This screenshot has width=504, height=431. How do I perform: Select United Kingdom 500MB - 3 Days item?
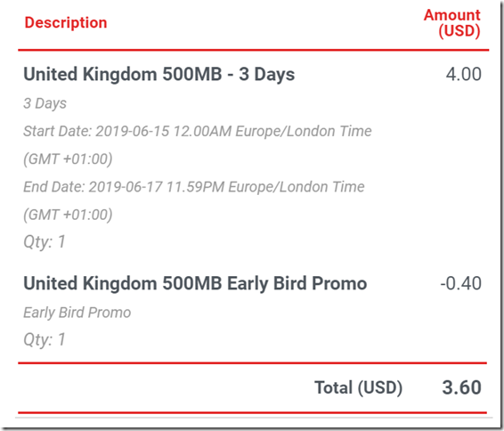[x=159, y=74]
